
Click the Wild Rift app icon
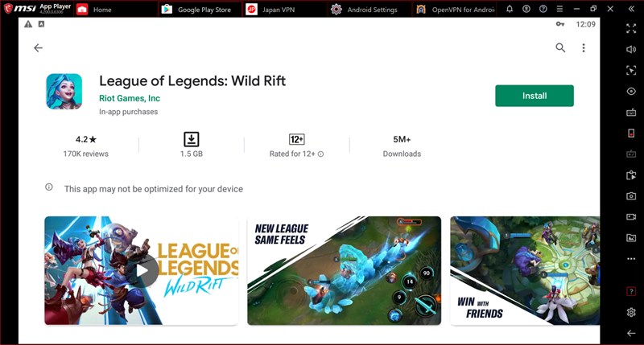(x=64, y=92)
